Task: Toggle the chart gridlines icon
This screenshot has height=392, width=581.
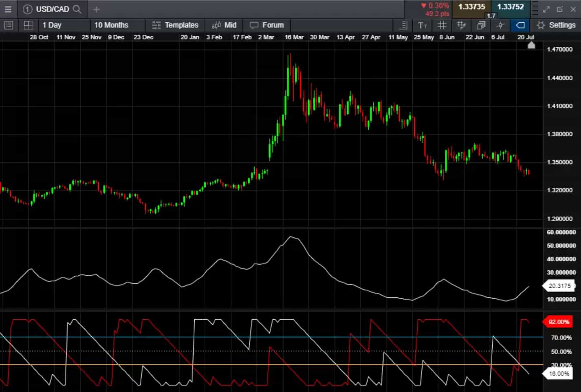Action: click(x=442, y=25)
